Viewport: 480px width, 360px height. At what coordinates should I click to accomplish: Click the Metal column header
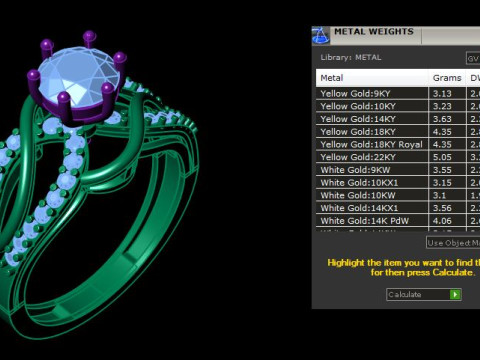coord(372,78)
